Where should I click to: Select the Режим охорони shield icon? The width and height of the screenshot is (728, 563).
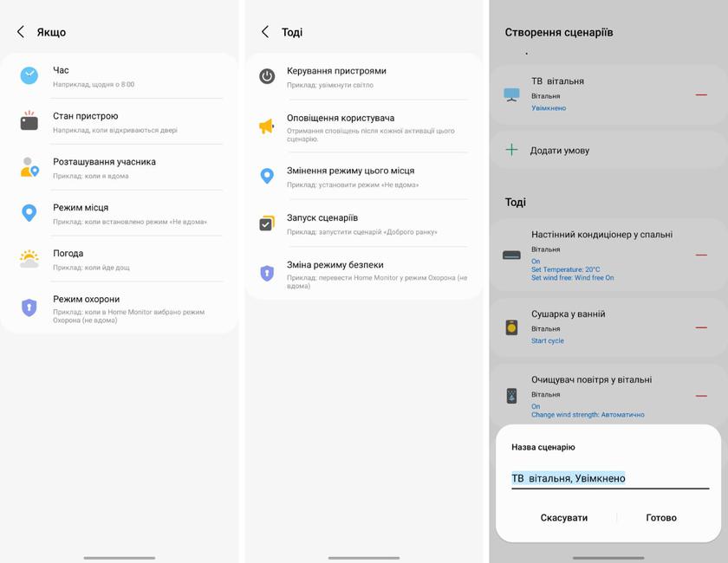coord(29,307)
